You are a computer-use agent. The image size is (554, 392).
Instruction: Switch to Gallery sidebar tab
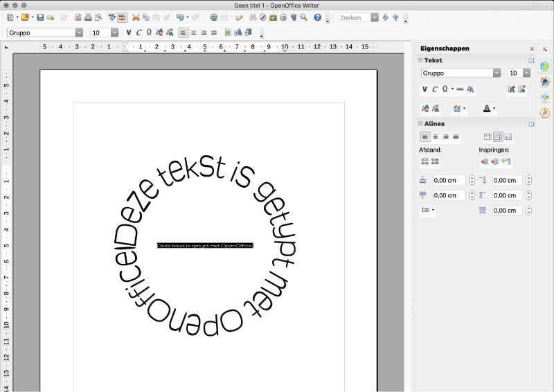pos(545,97)
